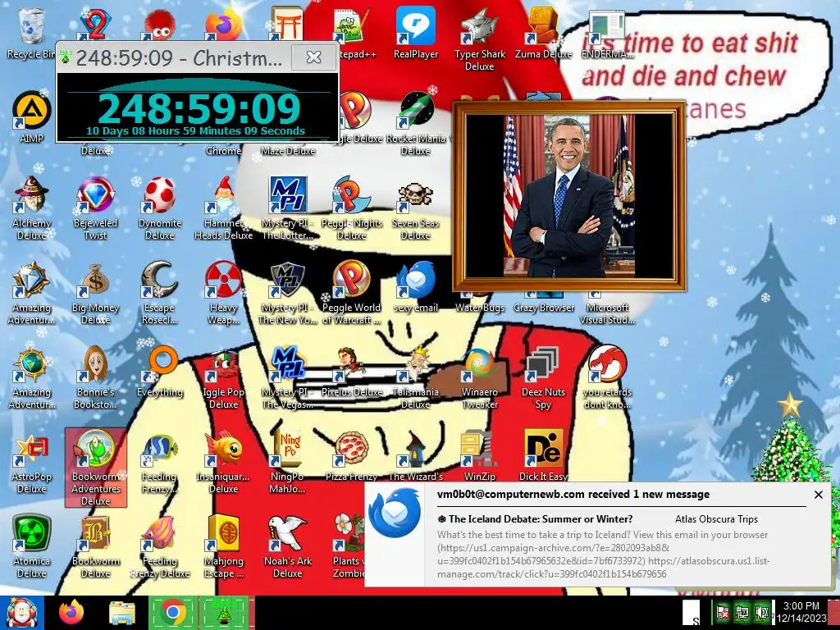
Task: Switch to Chrome taskbar button
Action: (x=173, y=613)
